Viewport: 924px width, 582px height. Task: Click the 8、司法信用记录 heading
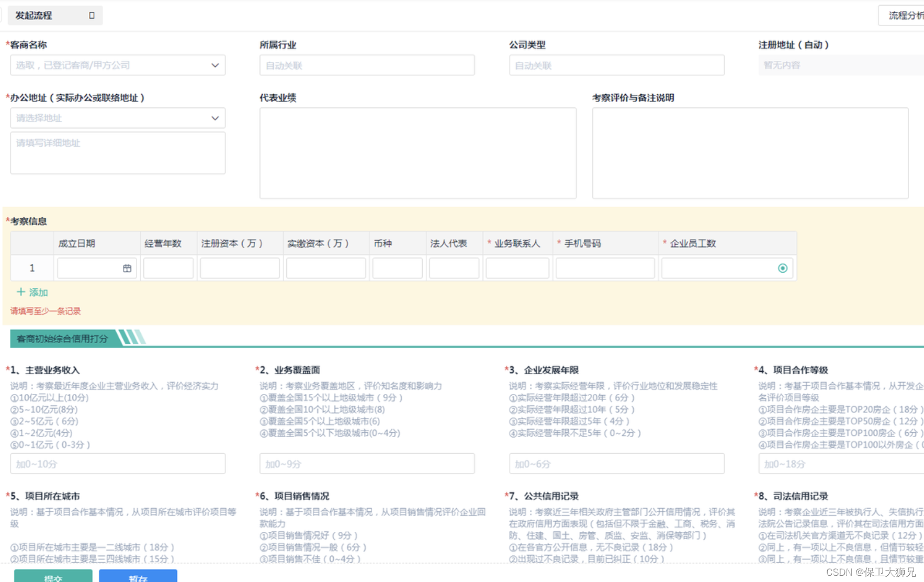coord(793,496)
